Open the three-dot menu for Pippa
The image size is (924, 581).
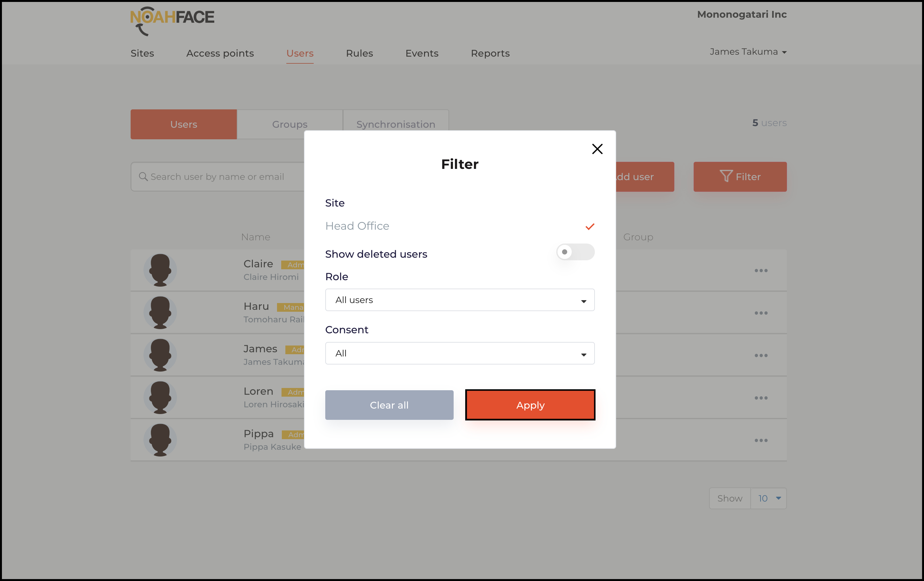click(x=761, y=440)
